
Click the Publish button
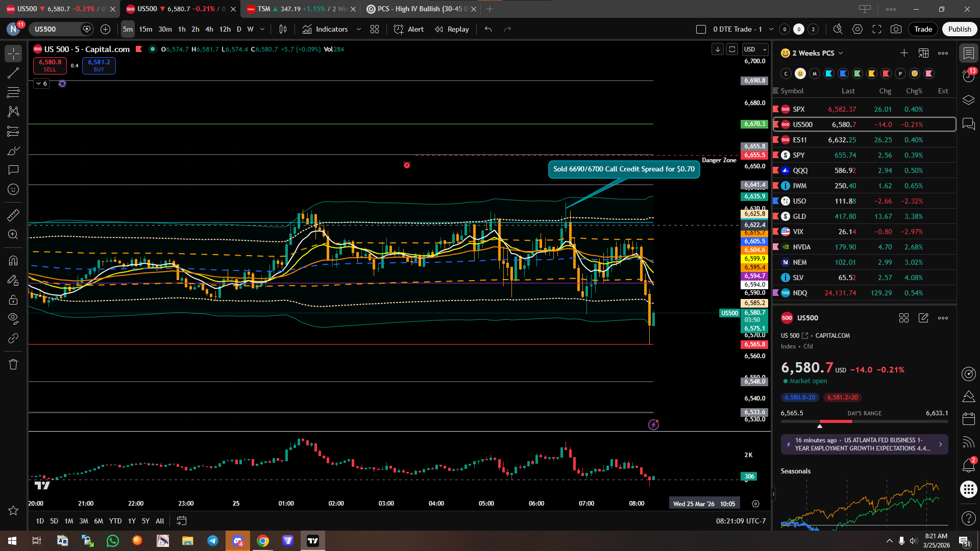click(x=959, y=29)
